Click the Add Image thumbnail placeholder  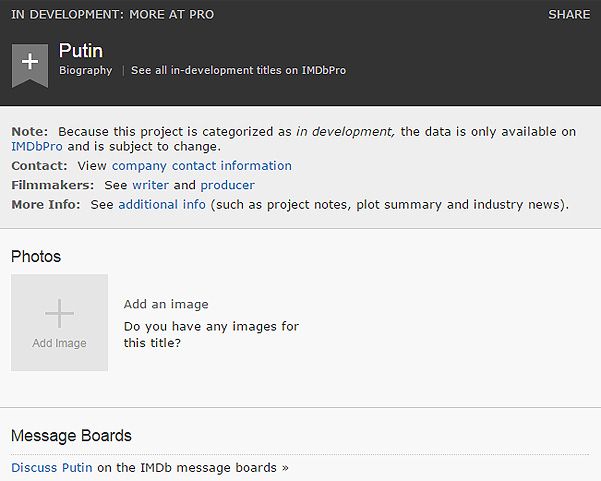tap(59, 322)
